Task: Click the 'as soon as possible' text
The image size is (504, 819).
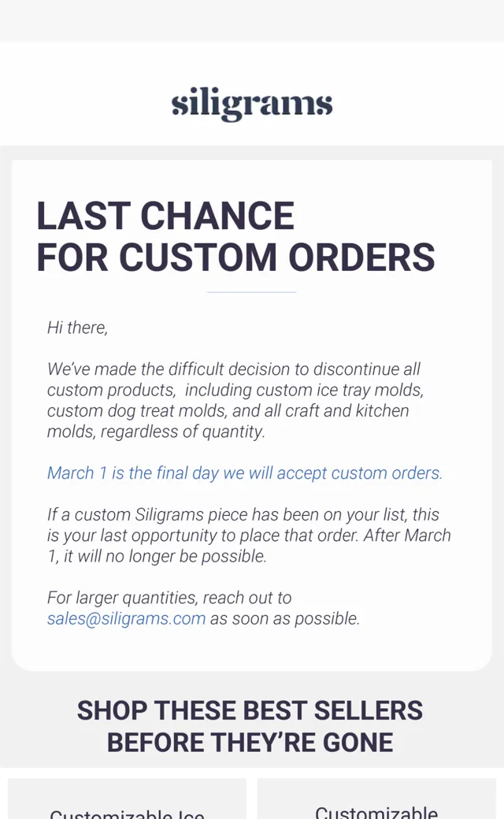Action: [x=285, y=618]
